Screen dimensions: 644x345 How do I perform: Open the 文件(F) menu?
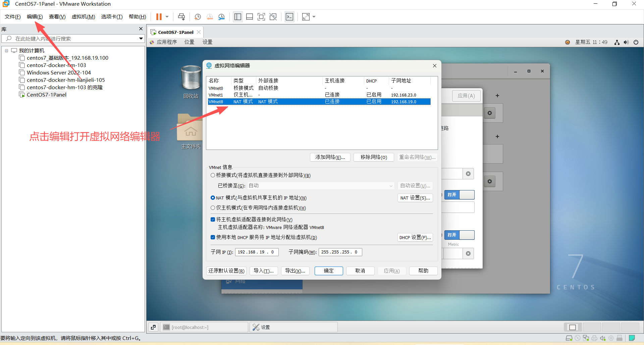13,17
